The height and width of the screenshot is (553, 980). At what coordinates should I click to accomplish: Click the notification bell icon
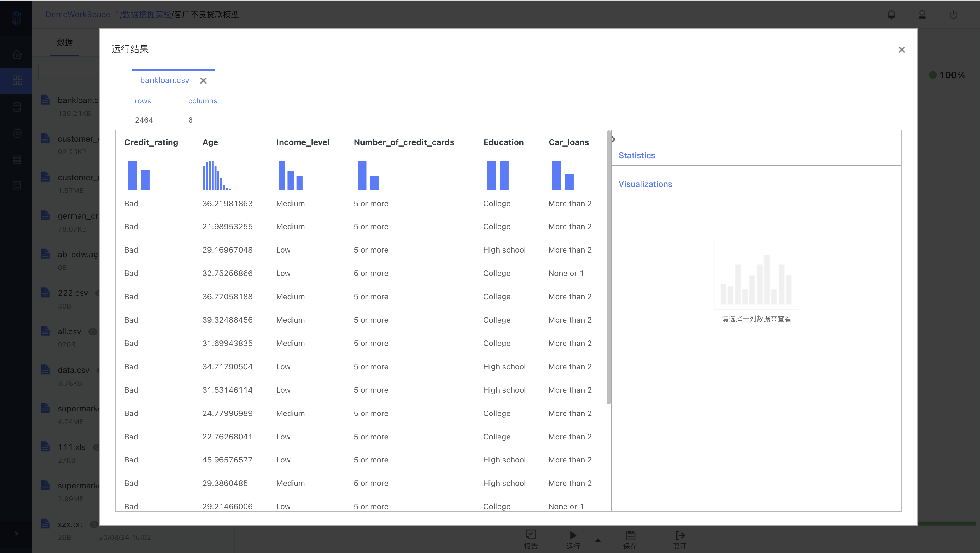(x=891, y=15)
